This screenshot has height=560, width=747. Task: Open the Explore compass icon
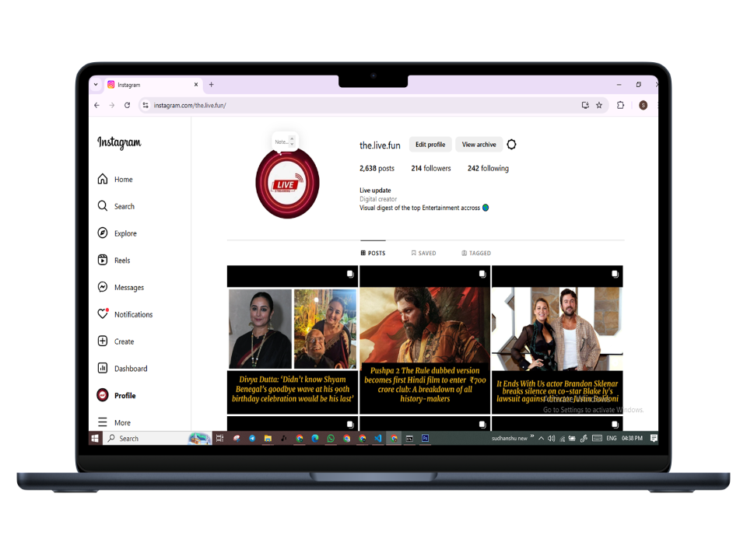pyautogui.click(x=103, y=233)
